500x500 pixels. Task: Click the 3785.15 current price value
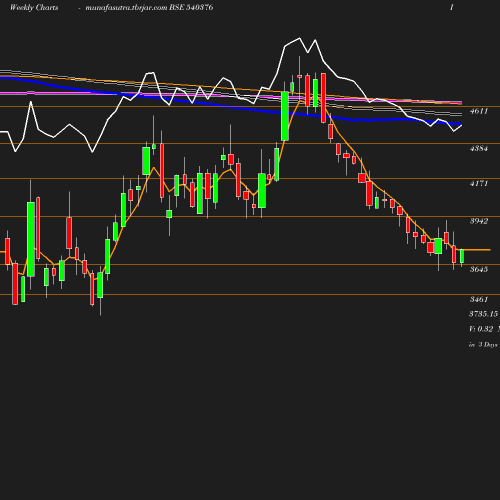click(484, 314)
